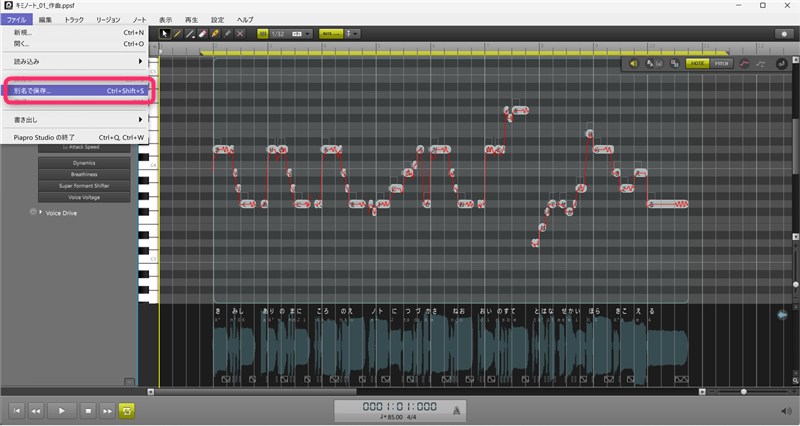
Task: Open the ノート menu
Action: click(x=139, y=19)
